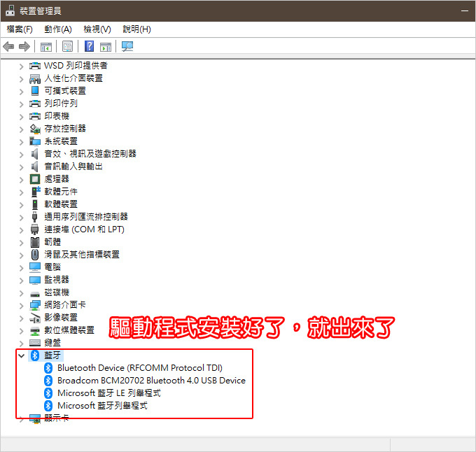Image resolution: width=476 pixels, height=452 pixels.
Task: Expand the 印表機 category
Action: 21,117
